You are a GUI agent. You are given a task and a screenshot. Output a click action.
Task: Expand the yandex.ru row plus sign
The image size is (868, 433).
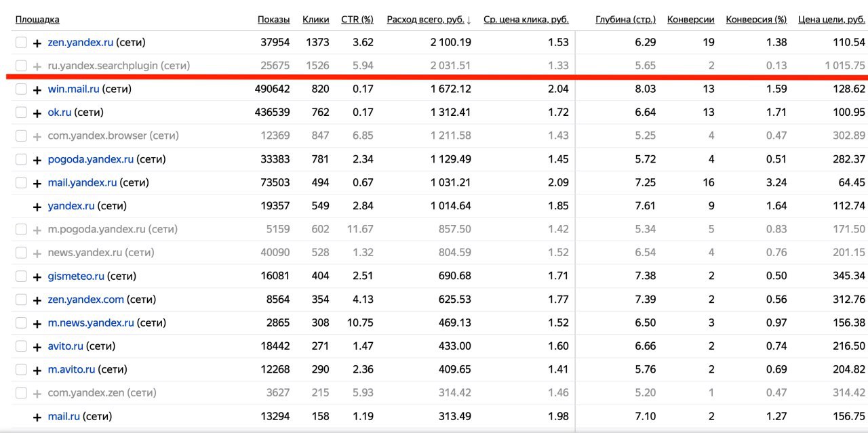(37, 207)
